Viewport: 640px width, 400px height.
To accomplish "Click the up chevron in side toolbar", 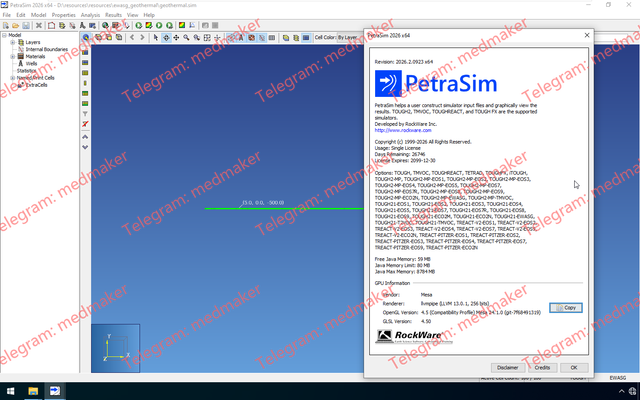I will point(85,137).
